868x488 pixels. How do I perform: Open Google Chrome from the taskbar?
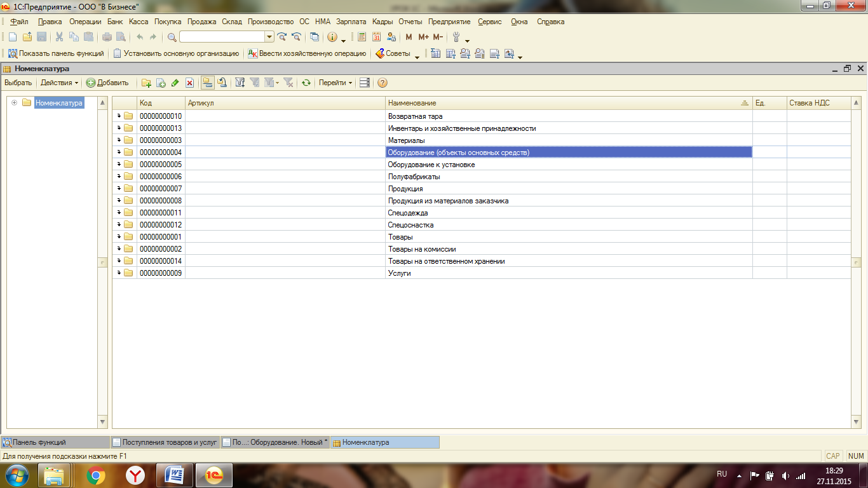pyautogui.click(x=96, y=475)
